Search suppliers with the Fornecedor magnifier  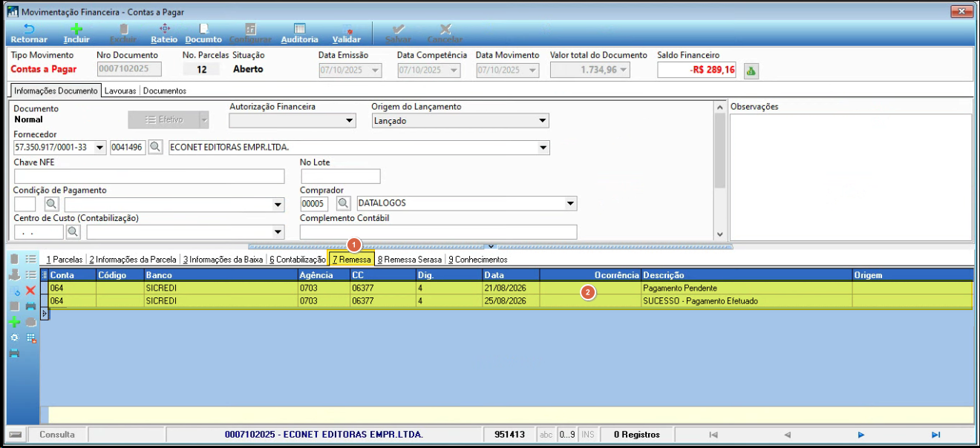click(155, 147)
